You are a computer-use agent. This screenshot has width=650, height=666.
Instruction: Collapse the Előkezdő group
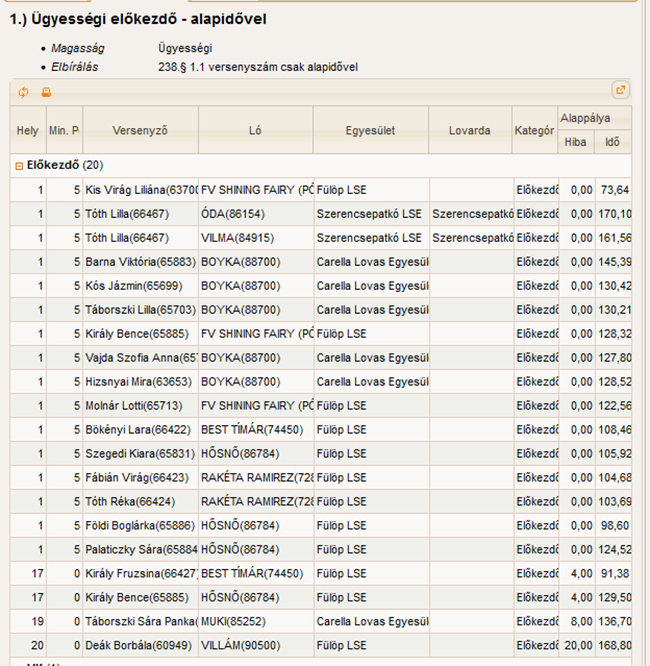pyautogui.click(x=19, y=164)
